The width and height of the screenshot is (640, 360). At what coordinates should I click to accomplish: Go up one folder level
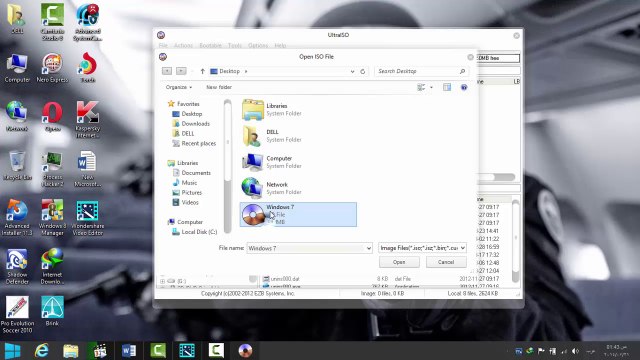[x=202, y=71]
